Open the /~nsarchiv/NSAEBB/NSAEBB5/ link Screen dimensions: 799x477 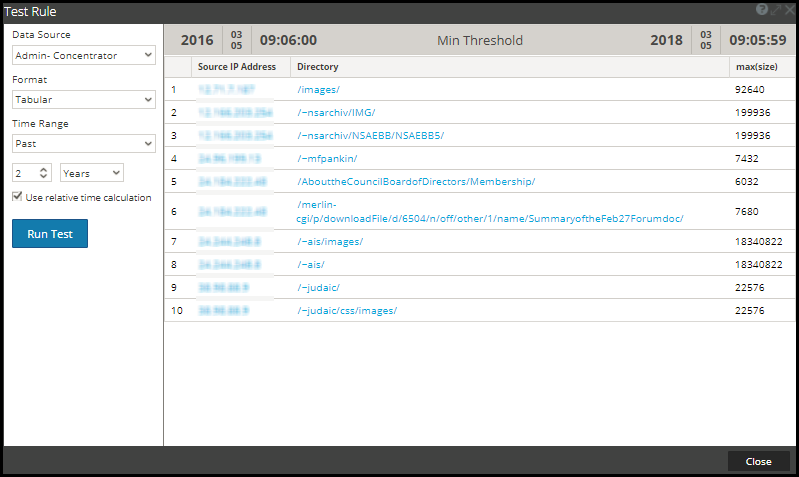(x=370, y=136)
